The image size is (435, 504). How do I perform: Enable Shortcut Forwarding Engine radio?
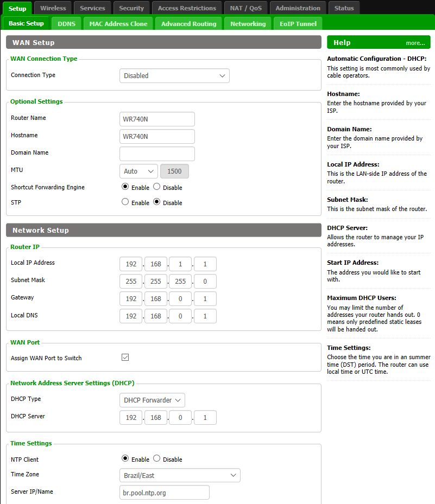[x=125, y=187]
